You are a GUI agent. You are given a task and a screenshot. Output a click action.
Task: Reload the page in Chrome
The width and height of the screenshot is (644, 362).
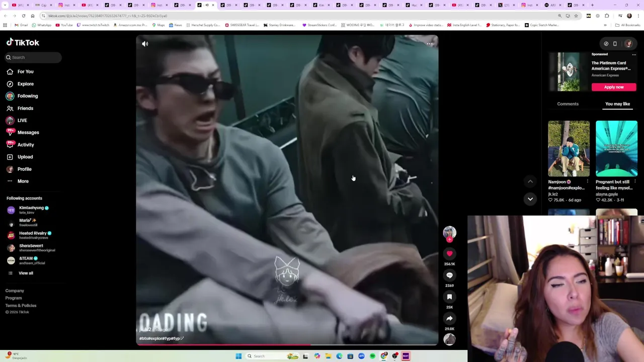pos(23,16)
